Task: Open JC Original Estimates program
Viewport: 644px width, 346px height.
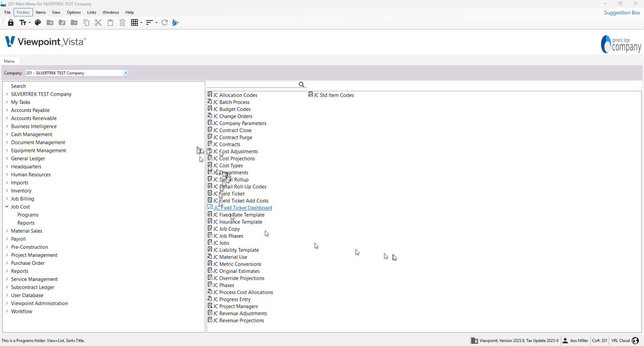Action: (236, 271)
